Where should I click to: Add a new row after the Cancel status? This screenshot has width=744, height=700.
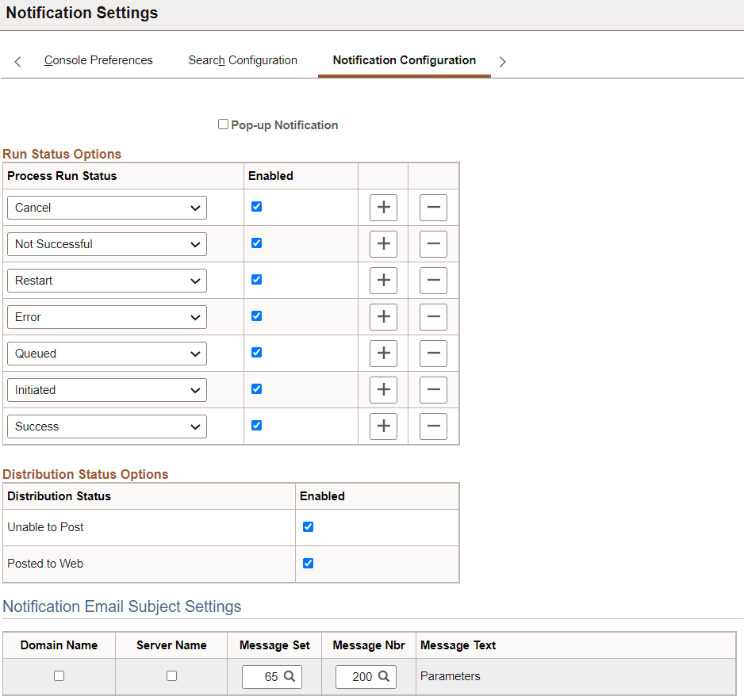(x=383, y=207)
